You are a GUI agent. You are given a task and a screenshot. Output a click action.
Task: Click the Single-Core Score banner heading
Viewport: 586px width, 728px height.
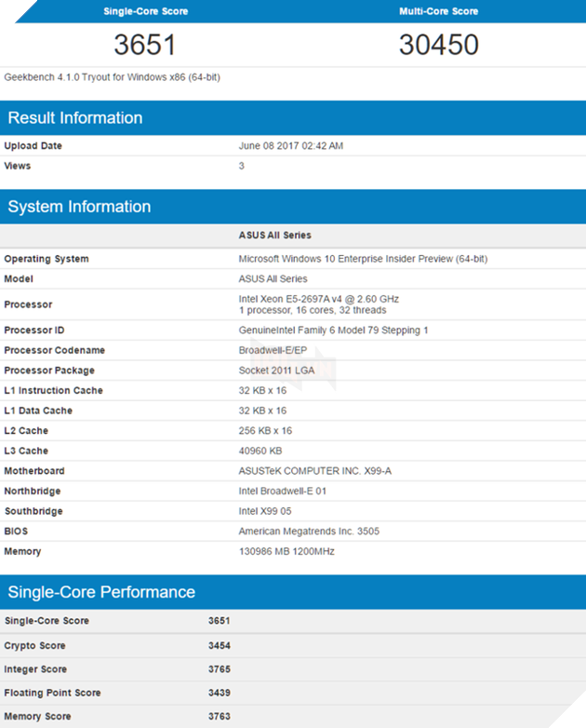pyautogui.click(x=146, y=11)
